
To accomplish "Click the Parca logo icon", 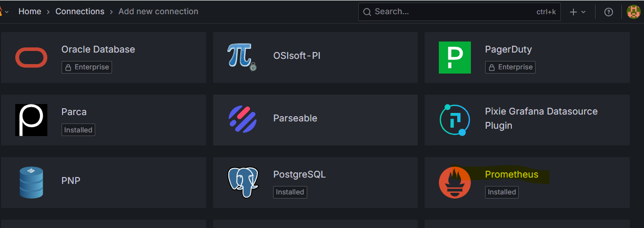I will coord(32,120).
